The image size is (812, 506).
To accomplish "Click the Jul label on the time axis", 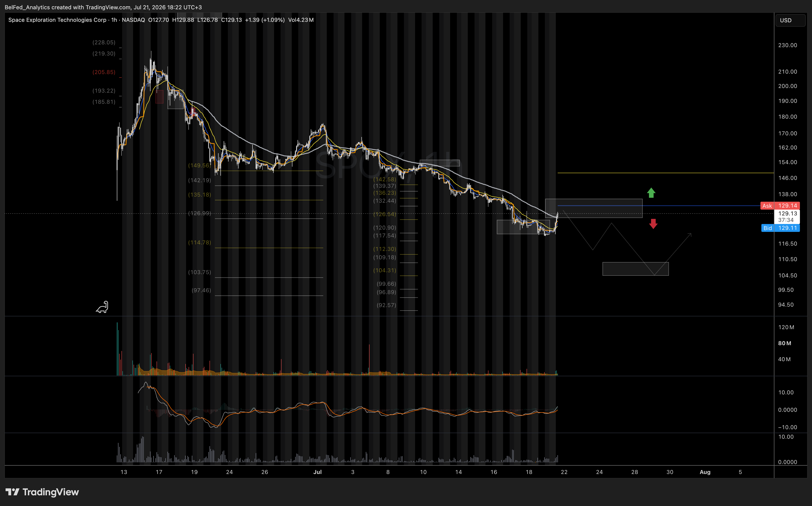I will 318,472.
